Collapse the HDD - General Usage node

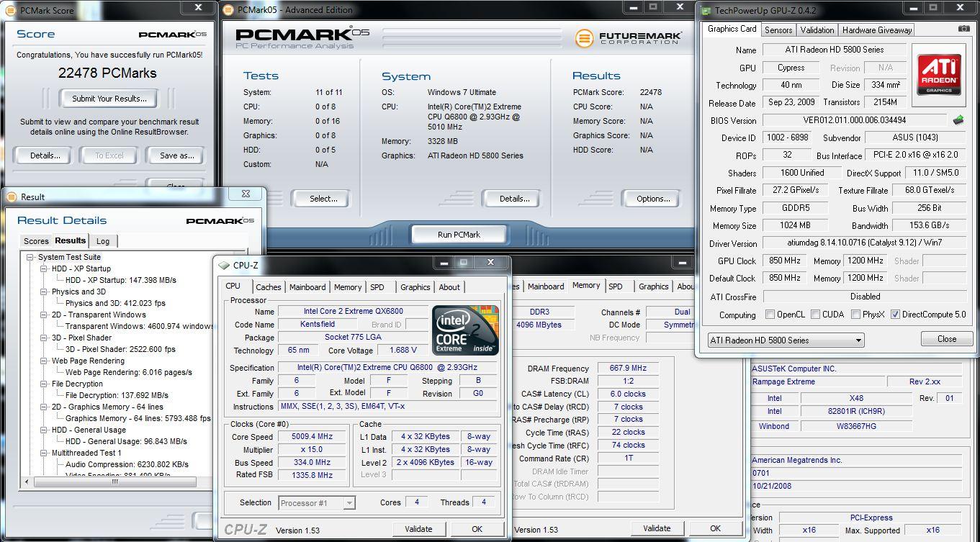point(44,430)
